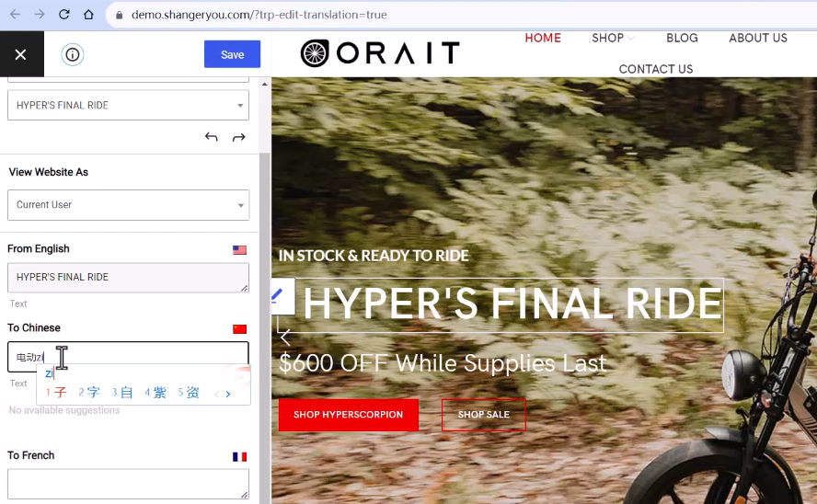The height and width of the screenshot is (504, 817).
Task: Expand the SHOP menu
Action: coord(614,38)
